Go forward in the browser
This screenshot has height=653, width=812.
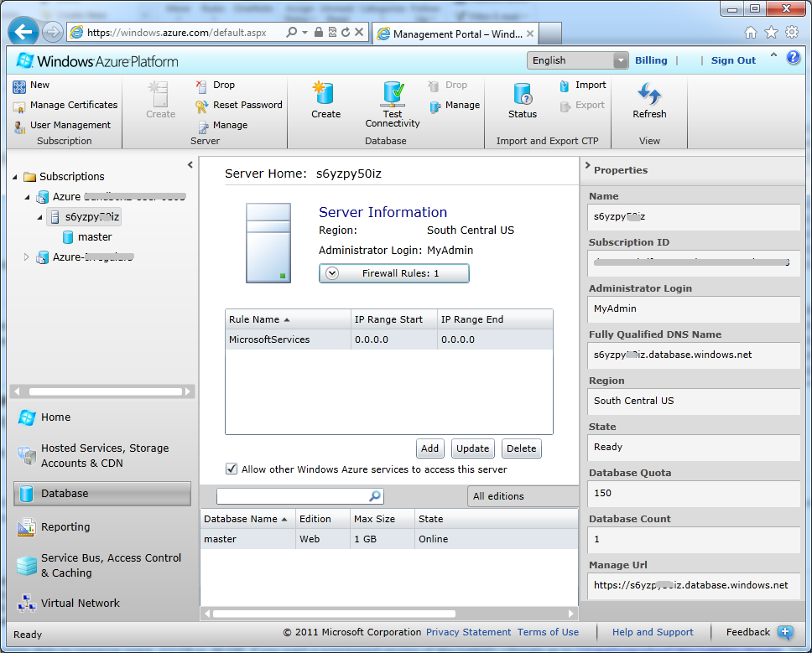[52, 32]
